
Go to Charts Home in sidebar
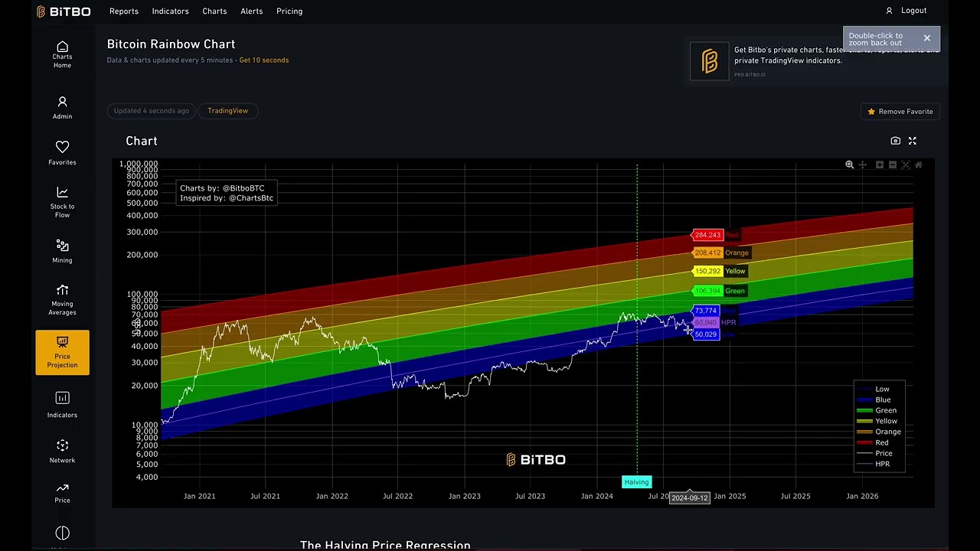click(62, 55)
